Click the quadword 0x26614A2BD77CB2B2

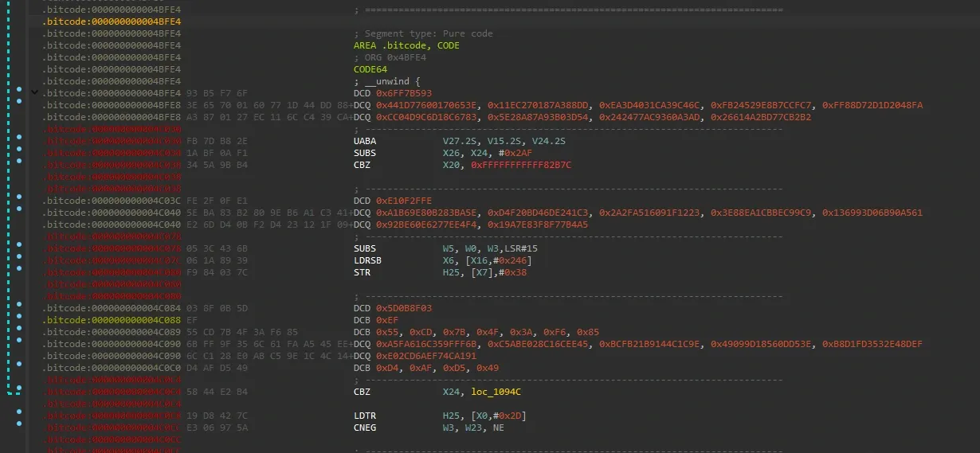coord(761,117)
